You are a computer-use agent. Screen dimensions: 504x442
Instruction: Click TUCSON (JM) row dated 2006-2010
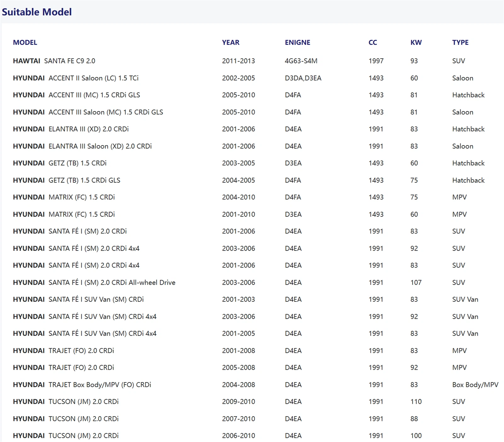point(252,436)
